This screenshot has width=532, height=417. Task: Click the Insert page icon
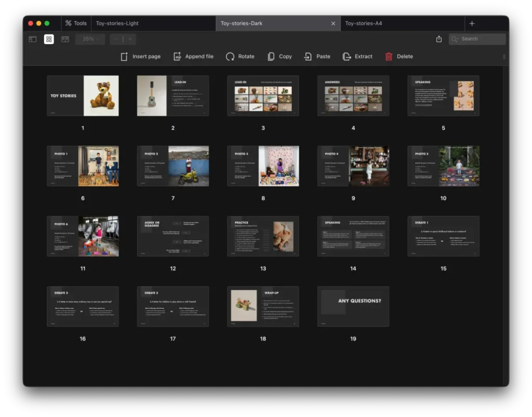(x=124, y=57)
